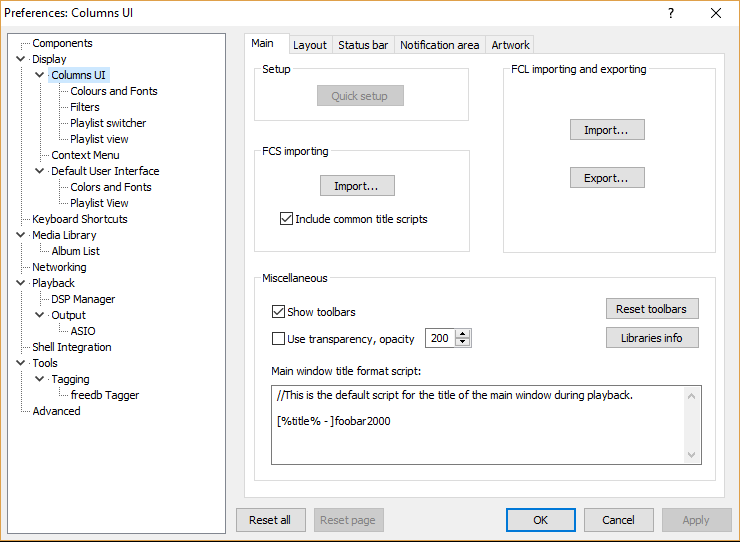740x542 pixels.
Task: Enable Use transparency checkbox
Action: (x=279, y=339)
